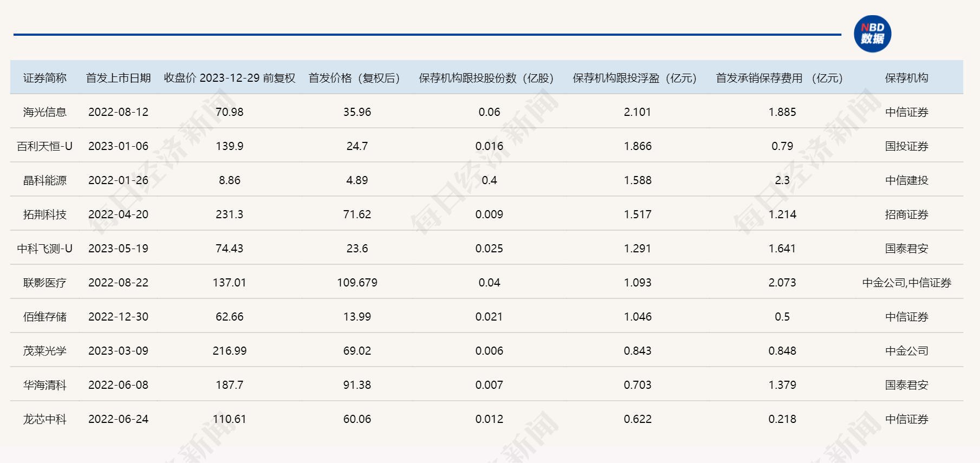Click closing price 70.98
The height and width of the screenshot is (463, 980).
pos(230,112)
